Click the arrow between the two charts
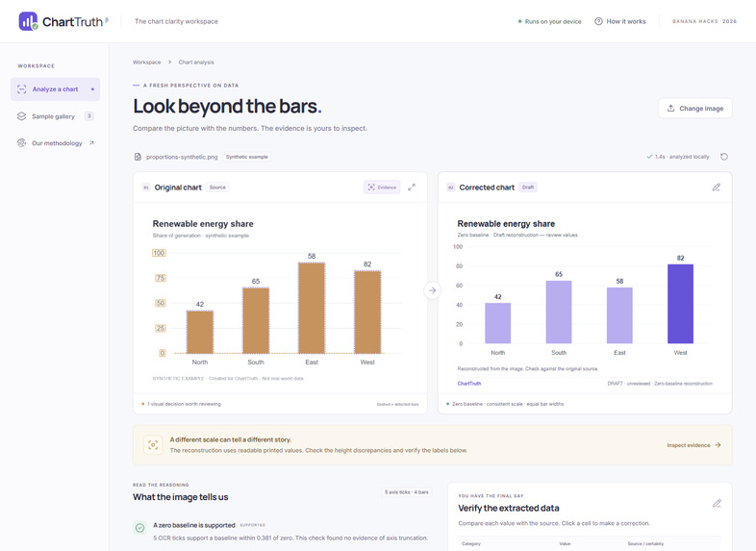 click(433, 290)
